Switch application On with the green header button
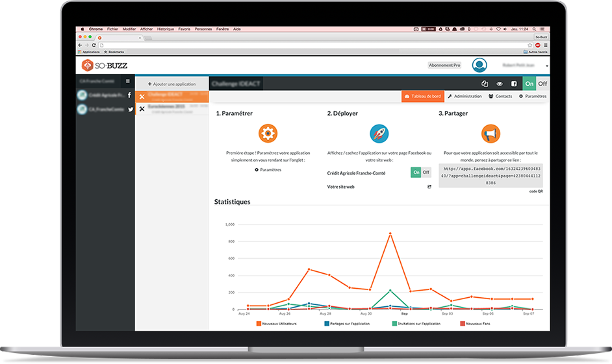The height and width of the screenshot is (364, 612). 529,84
